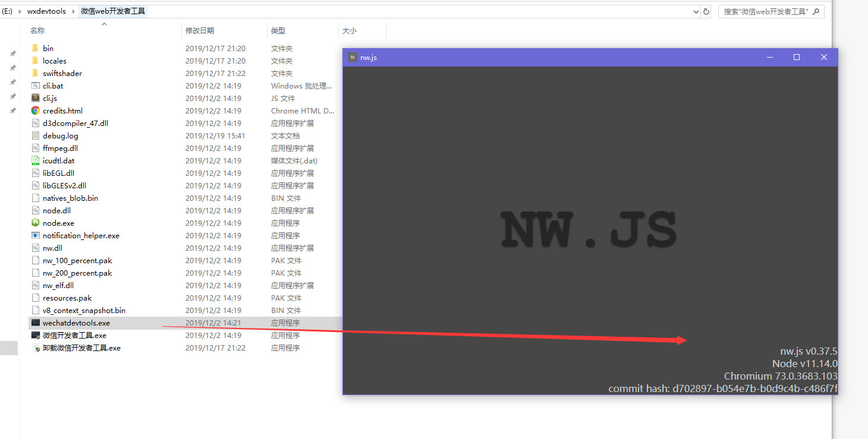Maximize the nw.js window
Image resolution: width=868 pixels, height=439 pixels.
click(797, 57)
